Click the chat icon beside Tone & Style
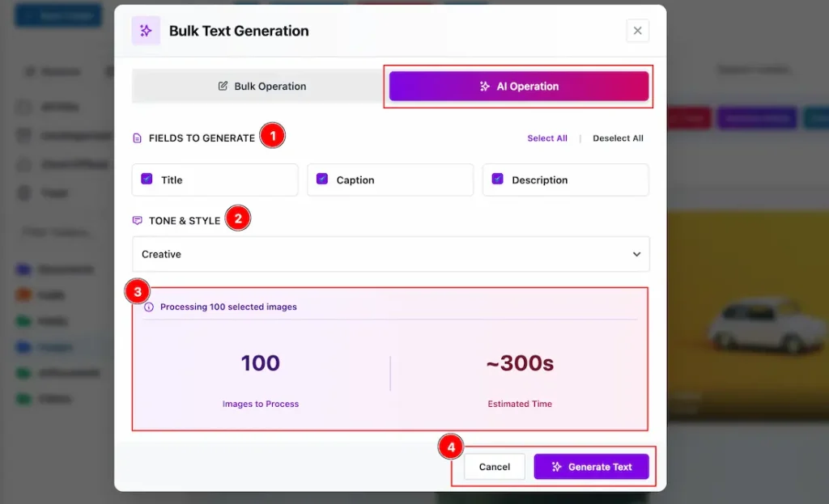The height and width of the screenshot is (504, 829). pyautogui.click(x=137, y=220)
